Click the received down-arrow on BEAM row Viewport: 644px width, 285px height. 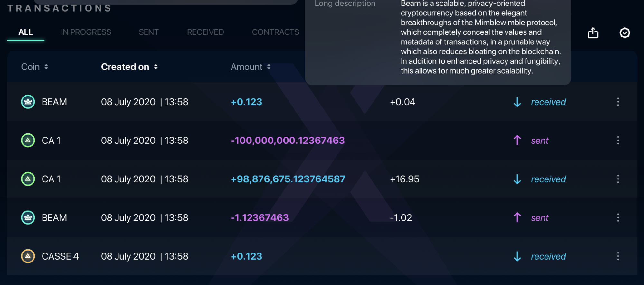pos(517,102)
